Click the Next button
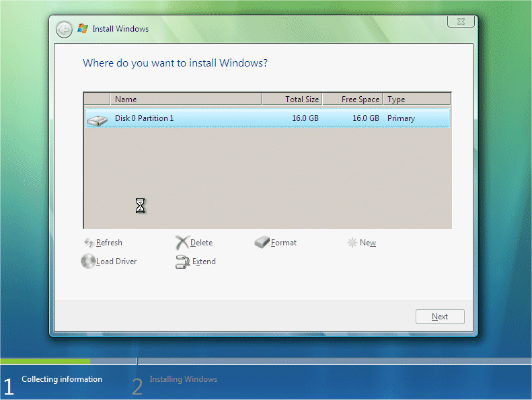The image size is (532, 400). (x=440, y=317)
